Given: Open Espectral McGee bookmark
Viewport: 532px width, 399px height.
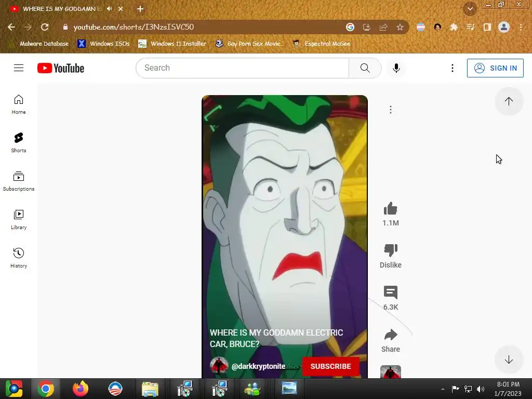Looking at the screenshot, I should 321,44.
